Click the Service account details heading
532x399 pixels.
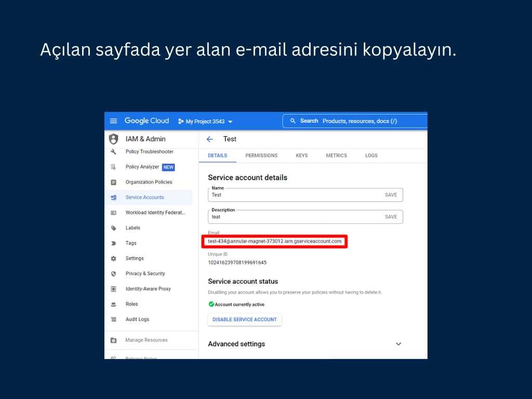248,178
